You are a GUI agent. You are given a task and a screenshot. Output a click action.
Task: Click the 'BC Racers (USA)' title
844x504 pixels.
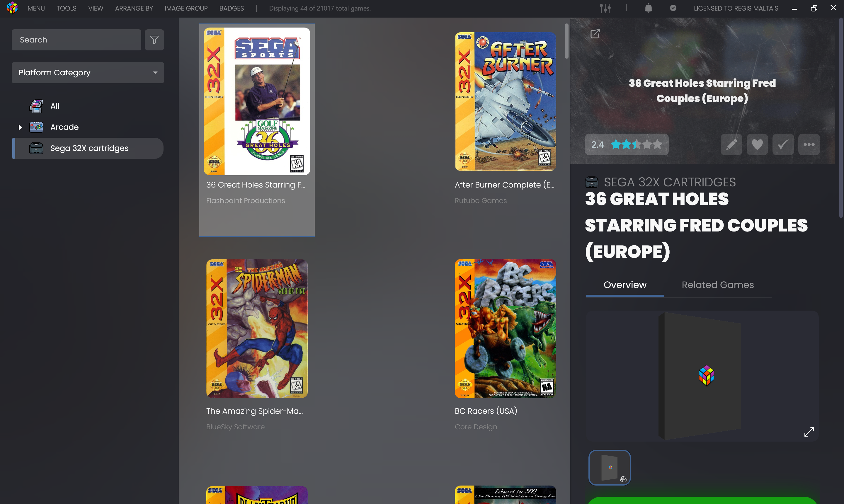486,411
